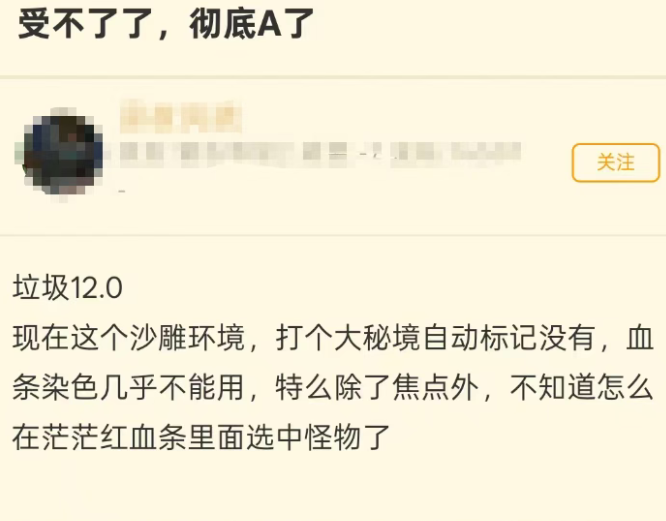This screenshot has width=666, height=521.
Task: Click the "12.0" version number text
Action: click(x=96, y=288)
